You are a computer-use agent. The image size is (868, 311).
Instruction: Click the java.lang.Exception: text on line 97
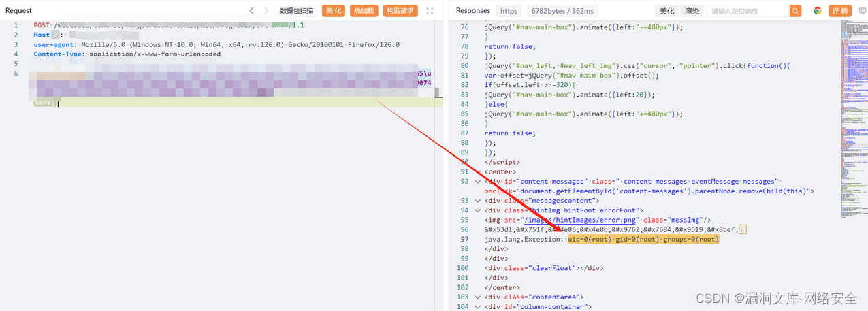524,239
